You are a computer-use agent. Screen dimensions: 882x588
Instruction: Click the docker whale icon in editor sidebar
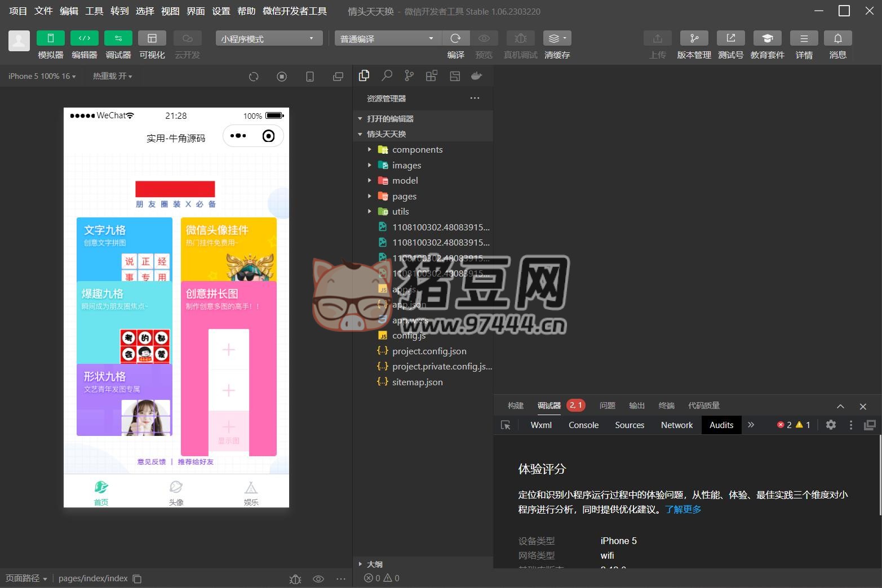[x=477, y=75]
